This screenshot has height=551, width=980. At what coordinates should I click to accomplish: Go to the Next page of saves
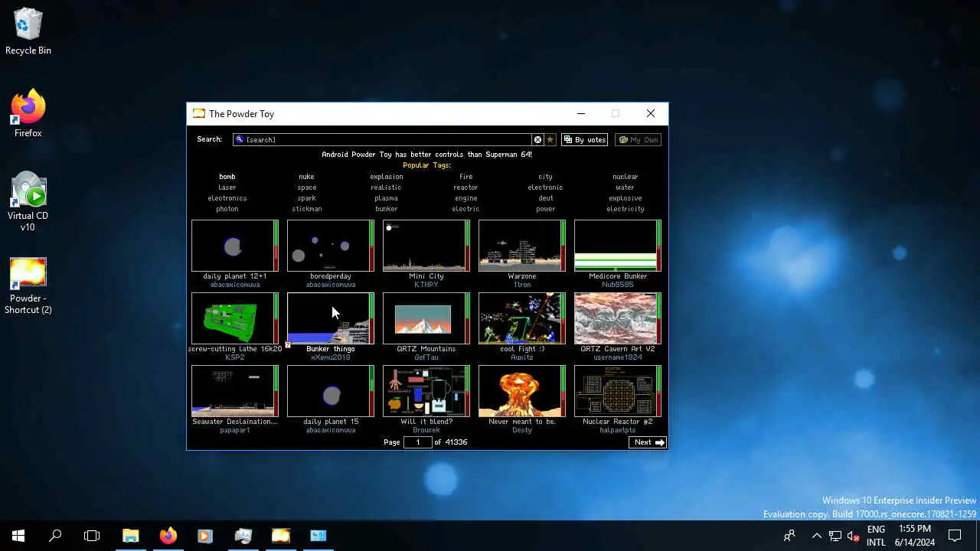pos(648,442)
